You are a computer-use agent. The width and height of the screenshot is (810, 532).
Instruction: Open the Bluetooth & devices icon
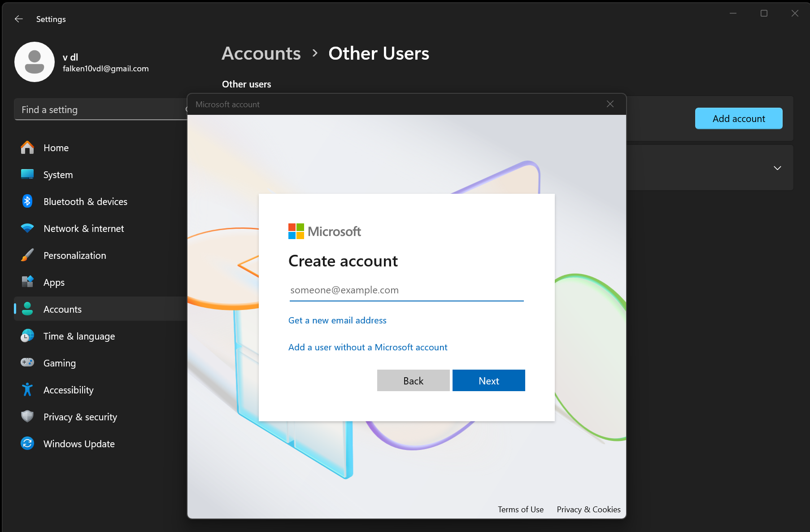click(x=27, y=201)
